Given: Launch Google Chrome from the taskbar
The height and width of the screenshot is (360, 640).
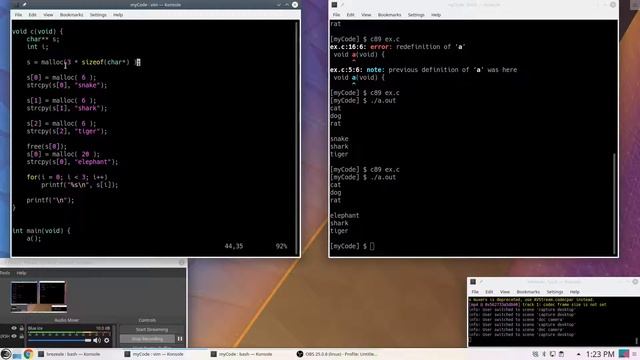Looking at the screenshot, I should (x=28, y=354).
